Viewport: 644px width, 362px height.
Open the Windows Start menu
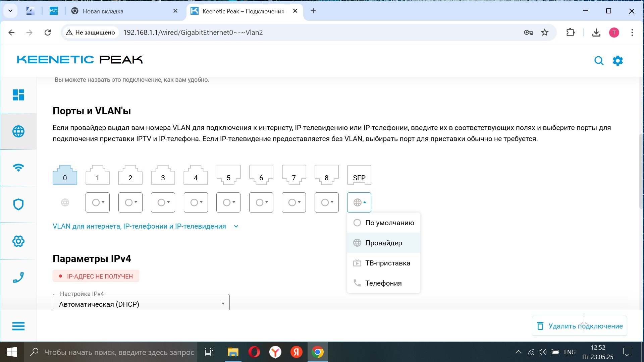coord(12,352)
